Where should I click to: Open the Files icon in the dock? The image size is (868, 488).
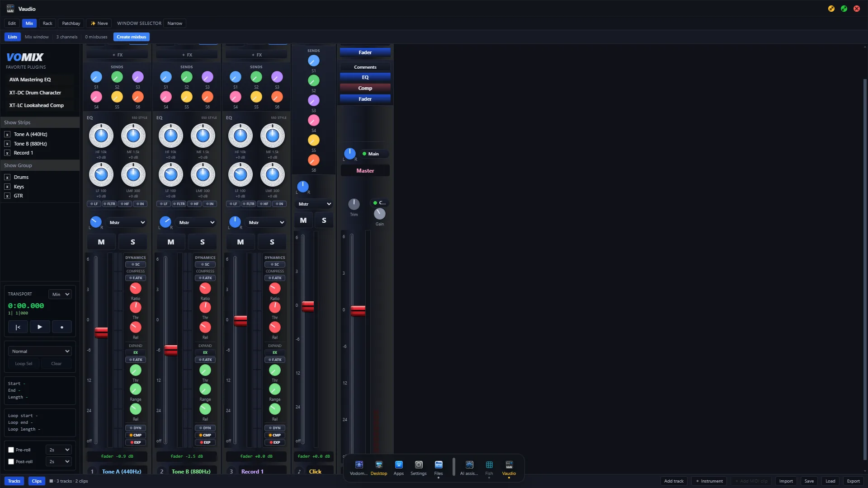[438, 468]
